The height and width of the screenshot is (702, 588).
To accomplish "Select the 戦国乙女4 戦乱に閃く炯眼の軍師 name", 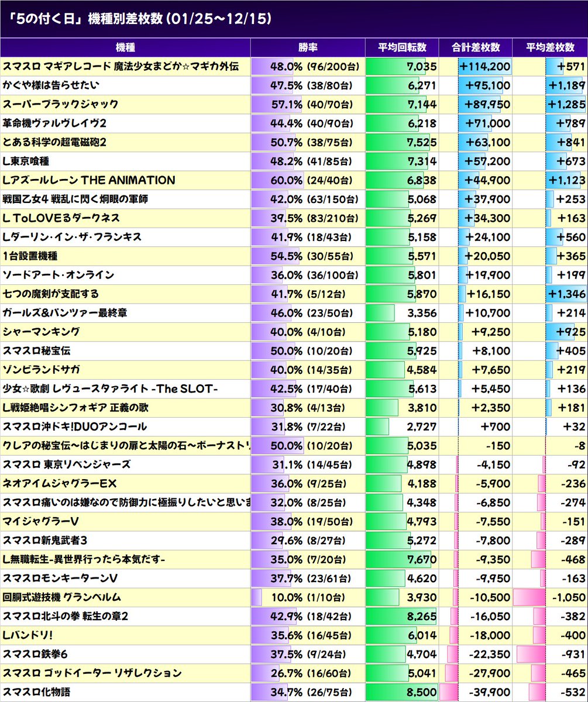I will click(75, 199).
